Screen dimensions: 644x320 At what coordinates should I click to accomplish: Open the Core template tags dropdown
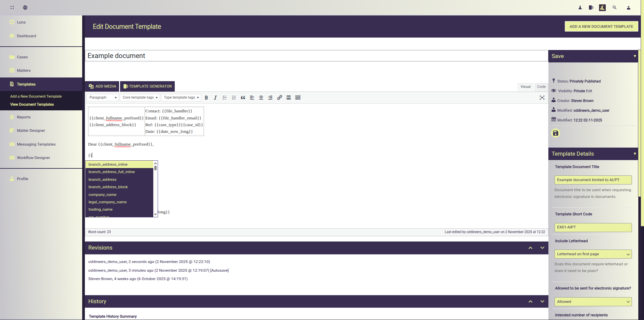pos(140,98)
